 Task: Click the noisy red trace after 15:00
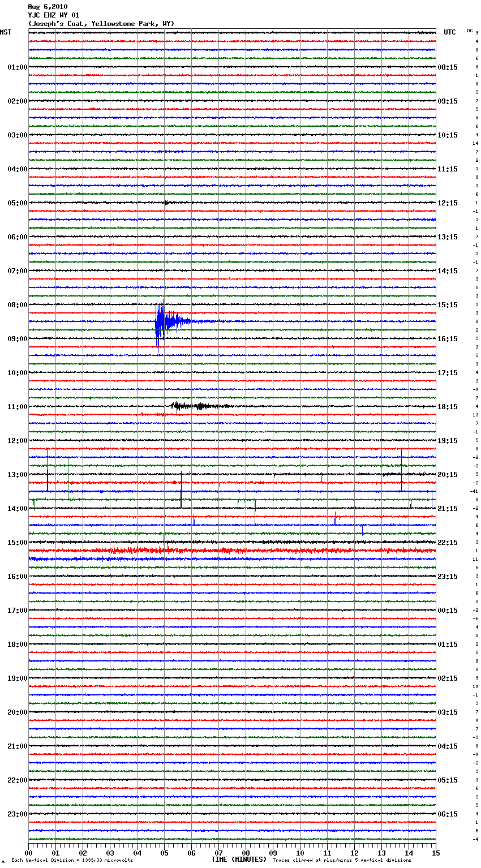[x=226, y=550]
